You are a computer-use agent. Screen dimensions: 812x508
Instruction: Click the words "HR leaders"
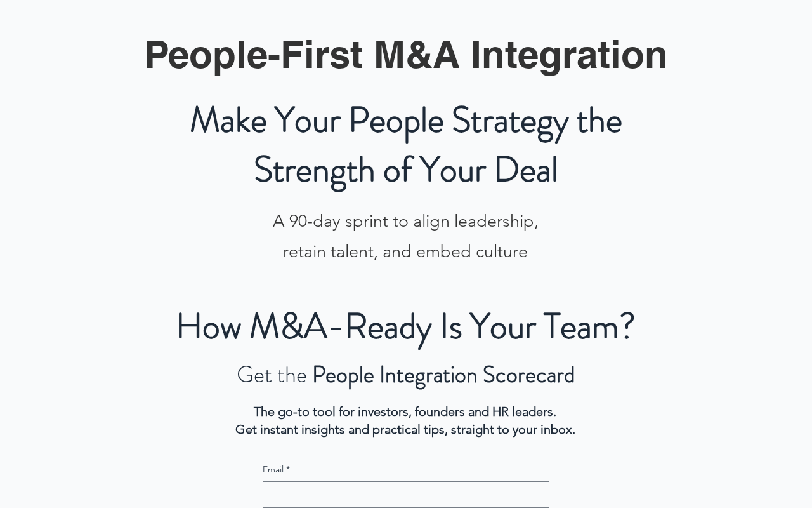(x=523, y=412)
